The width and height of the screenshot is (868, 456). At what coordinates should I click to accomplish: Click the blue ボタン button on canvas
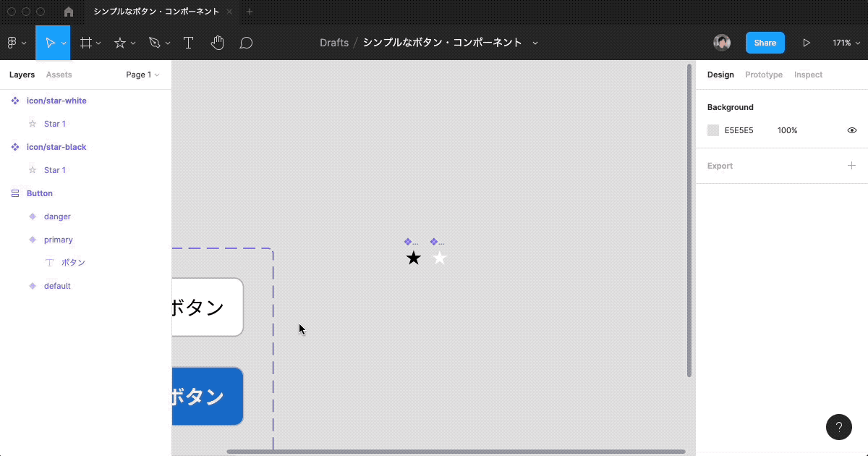(207, 397)
